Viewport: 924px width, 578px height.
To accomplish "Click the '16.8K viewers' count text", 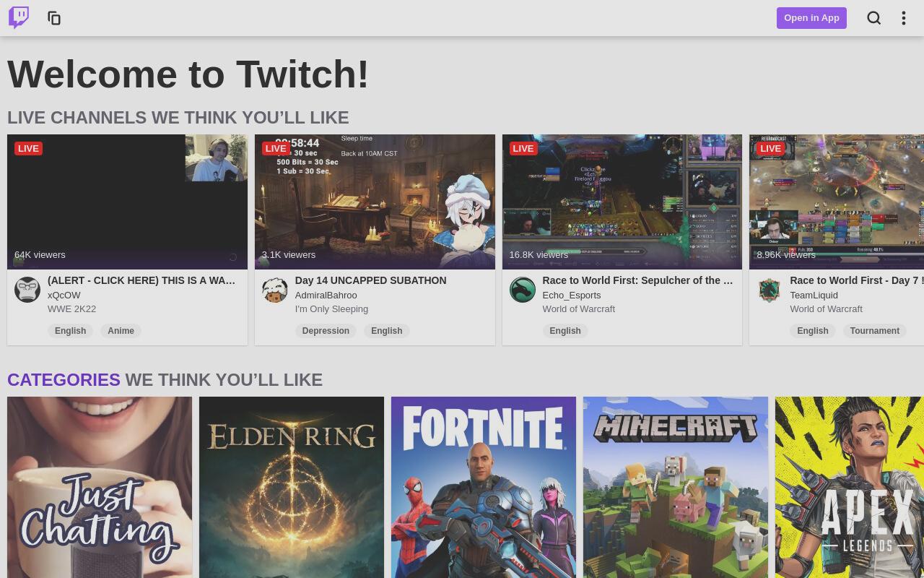I will tap(539, 255).
